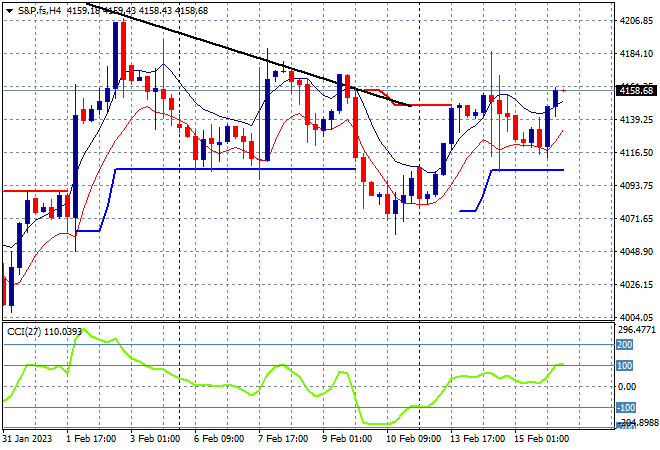Click the 4116.50 price axis label
Screen dimensions: 660x450
click(636, 152)
